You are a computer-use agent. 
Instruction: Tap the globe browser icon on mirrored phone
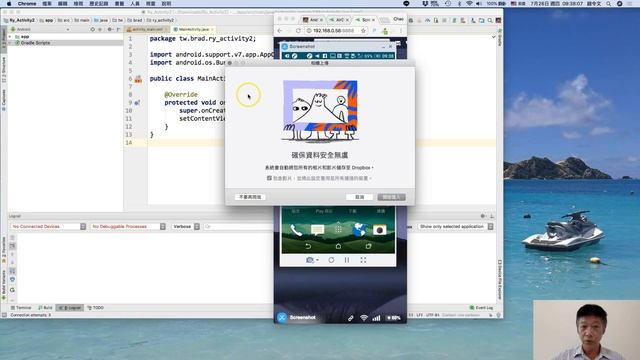click(359, 230)
